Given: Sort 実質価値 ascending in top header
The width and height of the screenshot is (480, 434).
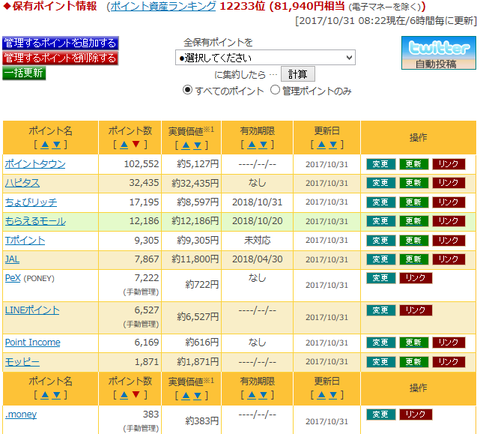Looking at the screenshot, I should [x=186, y=145].
